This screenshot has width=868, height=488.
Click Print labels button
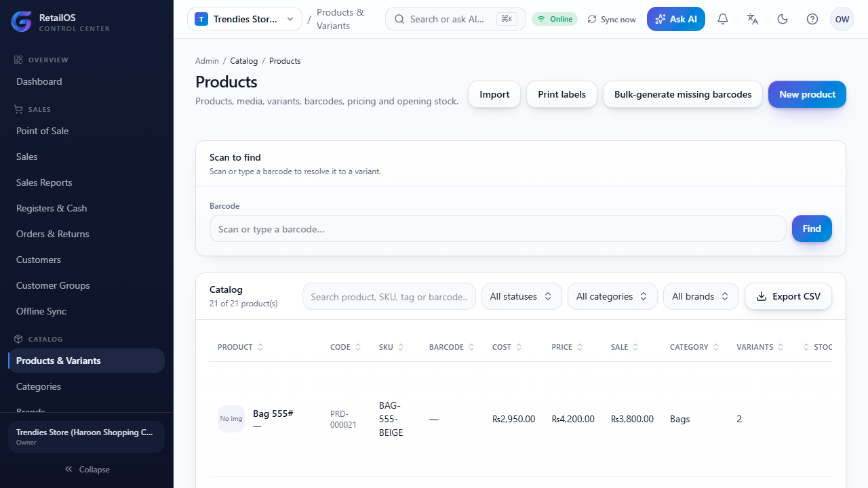[561, 94]
